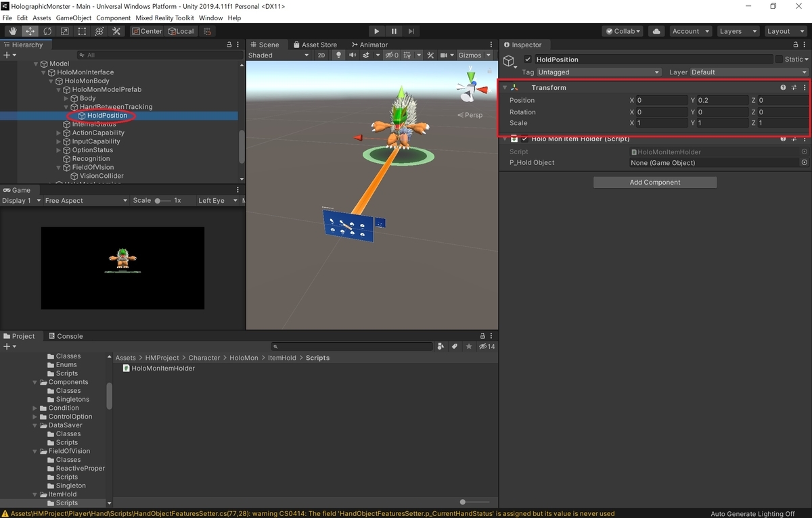Filter Project assets by label icon
The image size is (812, 518).
pos(455,346)
